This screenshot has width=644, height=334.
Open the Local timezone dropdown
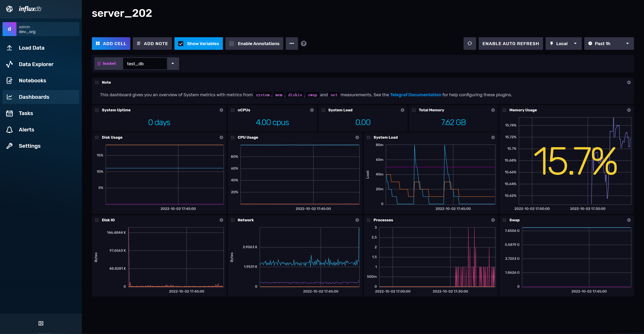click(563, 43)
